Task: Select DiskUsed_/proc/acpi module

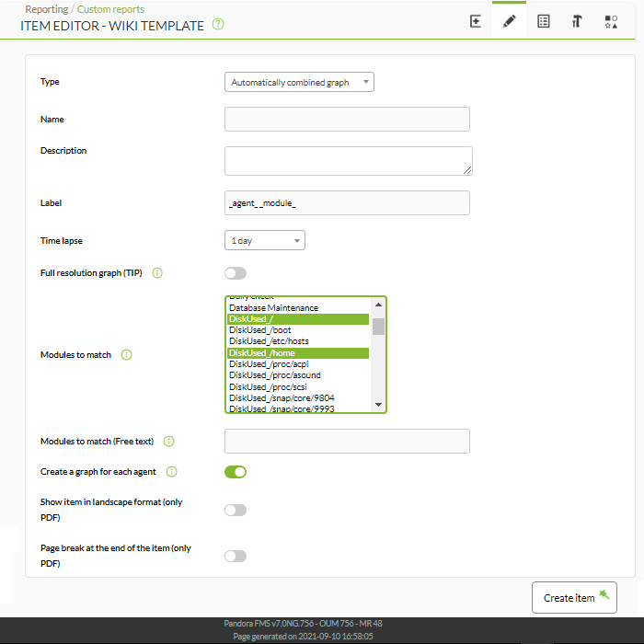Action: coord(298,364)
